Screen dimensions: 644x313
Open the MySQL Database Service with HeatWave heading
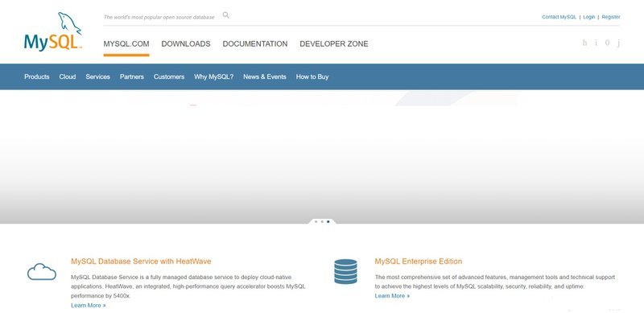[141, 262]
